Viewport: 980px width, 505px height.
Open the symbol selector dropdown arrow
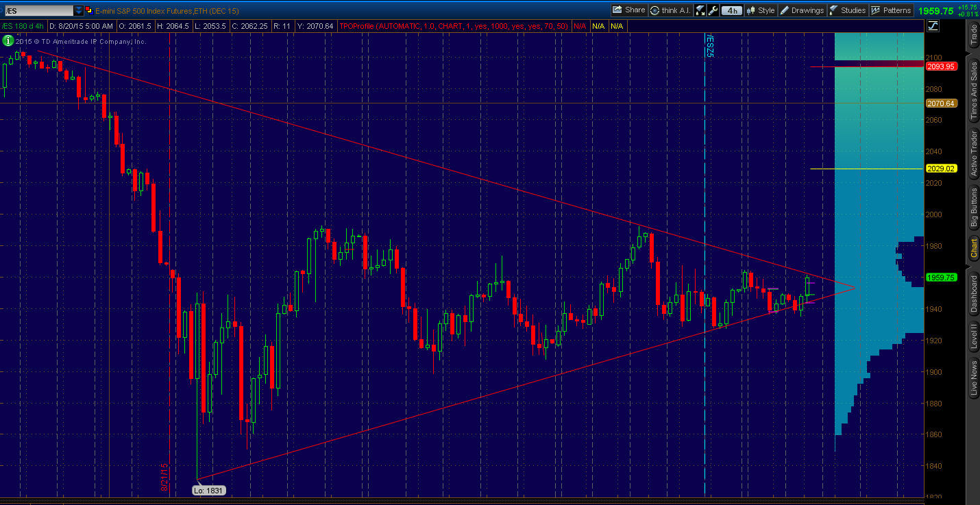(79, 10)
